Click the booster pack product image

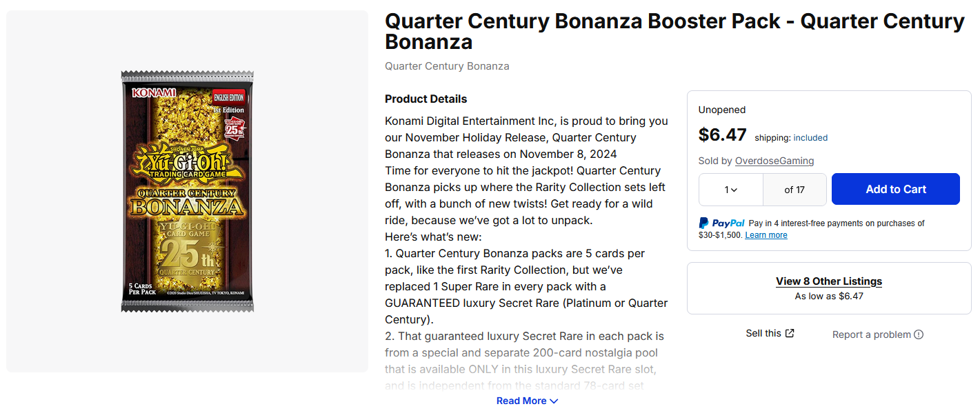pyautogui.click(x=188, y=191)
